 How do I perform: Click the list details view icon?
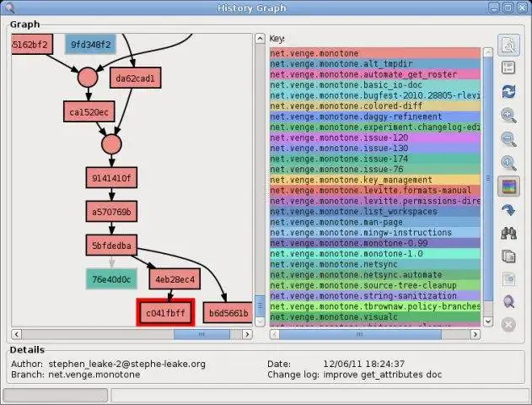pos(508,67)
